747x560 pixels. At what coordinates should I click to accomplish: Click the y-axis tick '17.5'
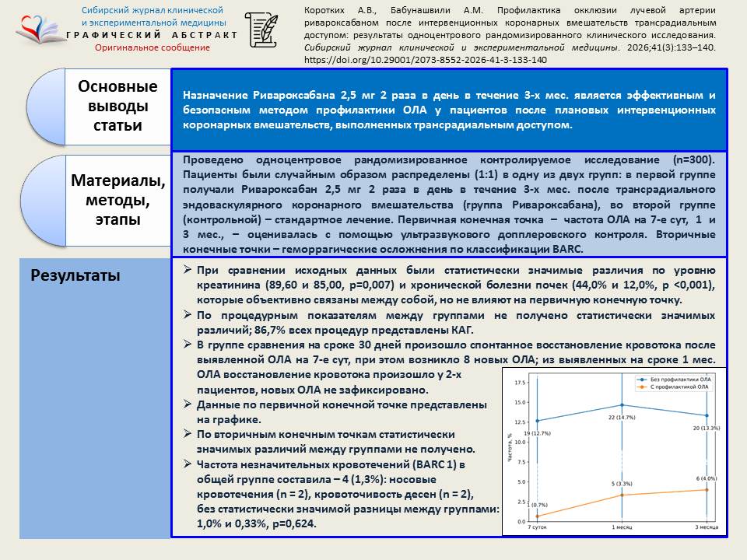(x=520, y=383)
